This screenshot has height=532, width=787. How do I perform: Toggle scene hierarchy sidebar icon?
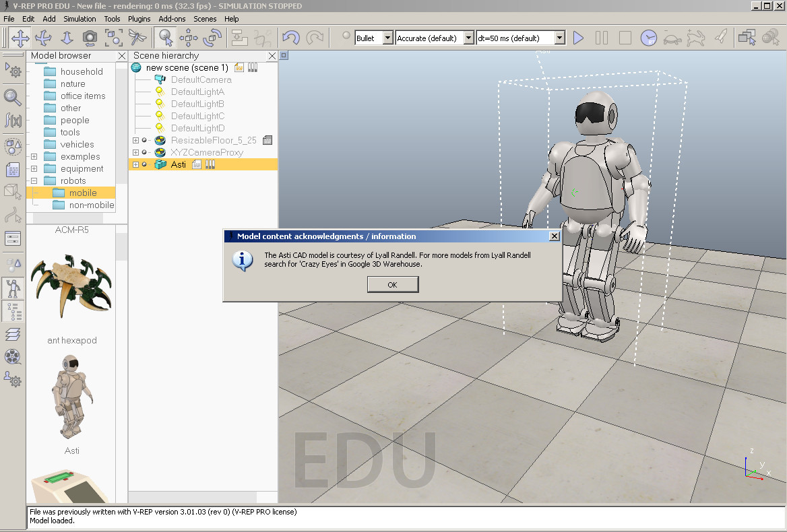tap(13, 311)
